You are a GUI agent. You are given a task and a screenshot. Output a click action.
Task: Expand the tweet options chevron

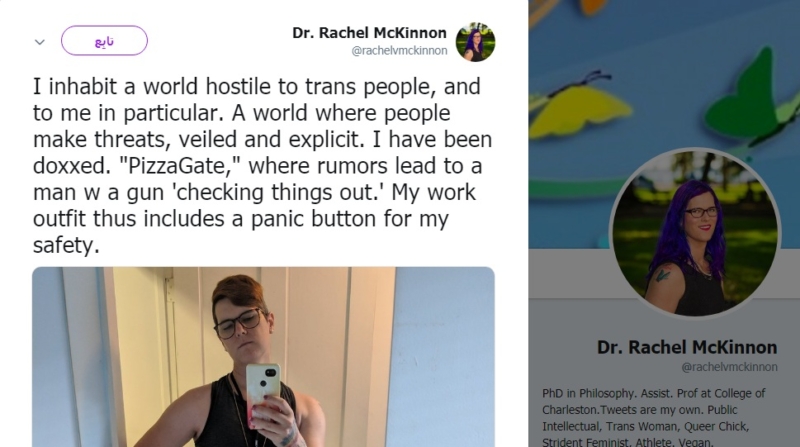(x=40, y=42)
